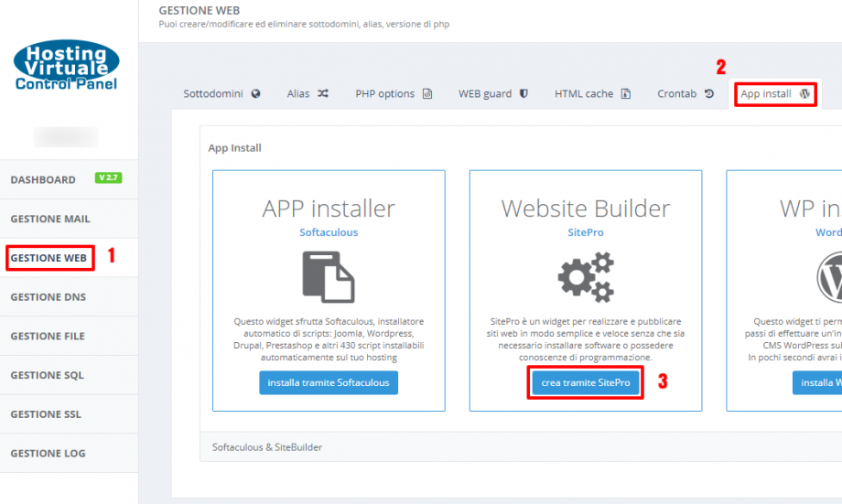
Task: Open the Crontab tab
Action: (685, 94)
